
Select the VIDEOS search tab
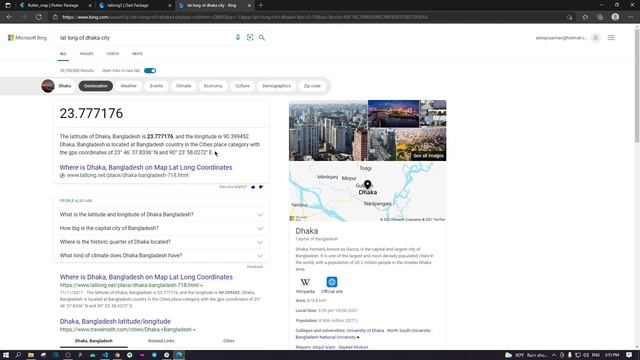[113, 54]
